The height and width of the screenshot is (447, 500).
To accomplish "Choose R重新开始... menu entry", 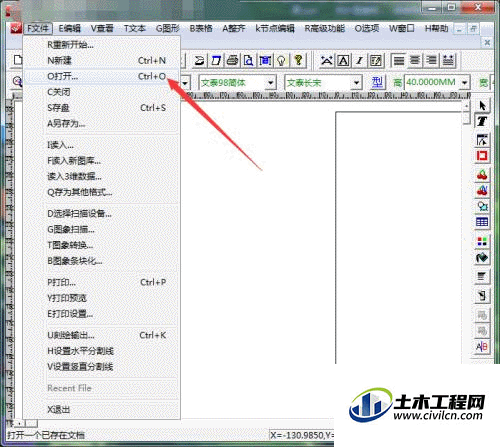I will pos(103,45).
